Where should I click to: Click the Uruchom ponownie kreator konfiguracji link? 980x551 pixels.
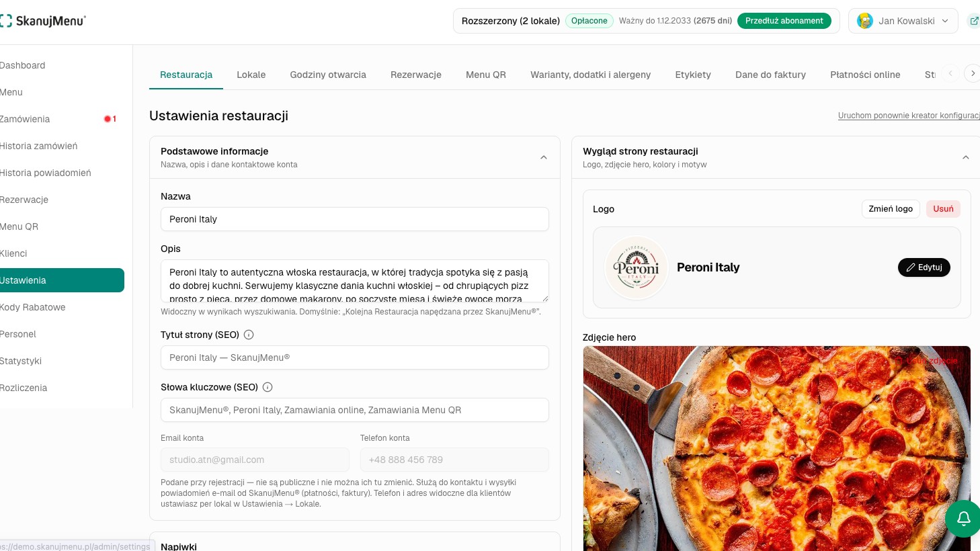(909, 116)
